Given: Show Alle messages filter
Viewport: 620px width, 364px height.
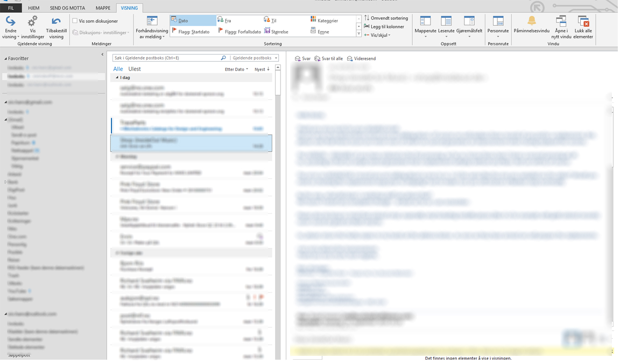Looking at the screenshot, I should [x=118, y=69].
